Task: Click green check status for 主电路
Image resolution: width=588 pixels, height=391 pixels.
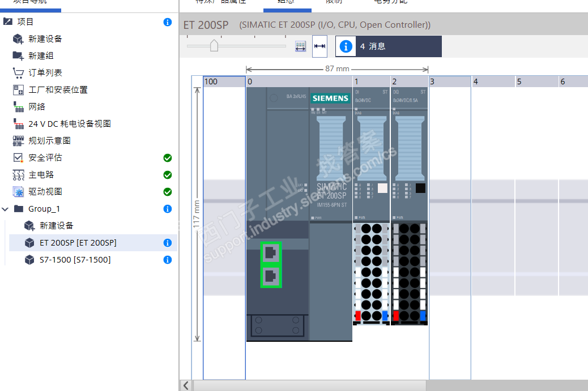Action: tap(168, 175)
